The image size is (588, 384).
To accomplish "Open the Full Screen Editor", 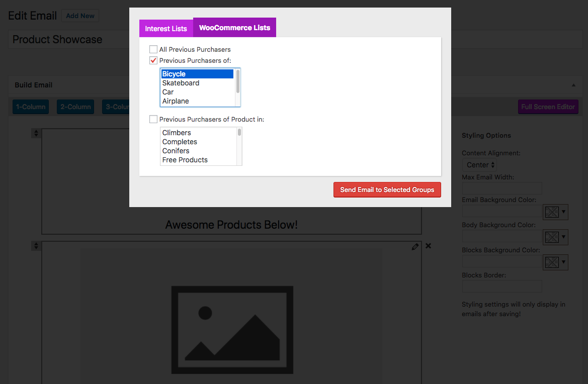I will coord(548,107).
